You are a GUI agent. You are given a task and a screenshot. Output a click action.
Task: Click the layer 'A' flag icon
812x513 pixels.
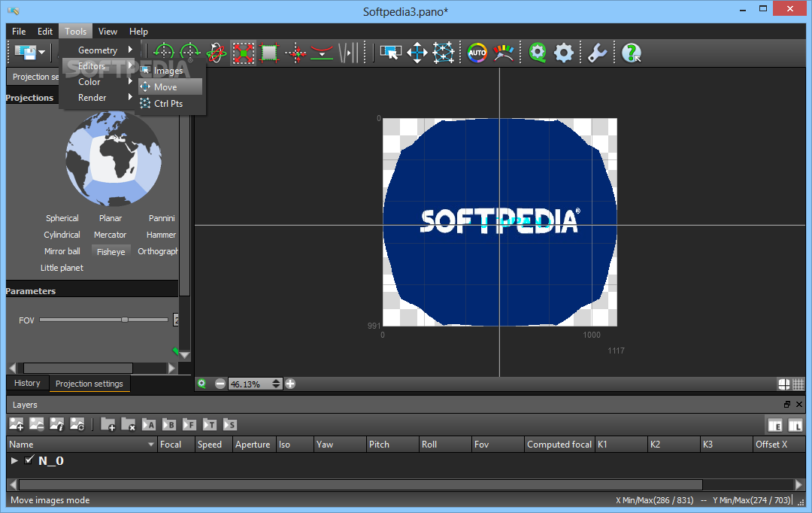click(x=149, y=424)
